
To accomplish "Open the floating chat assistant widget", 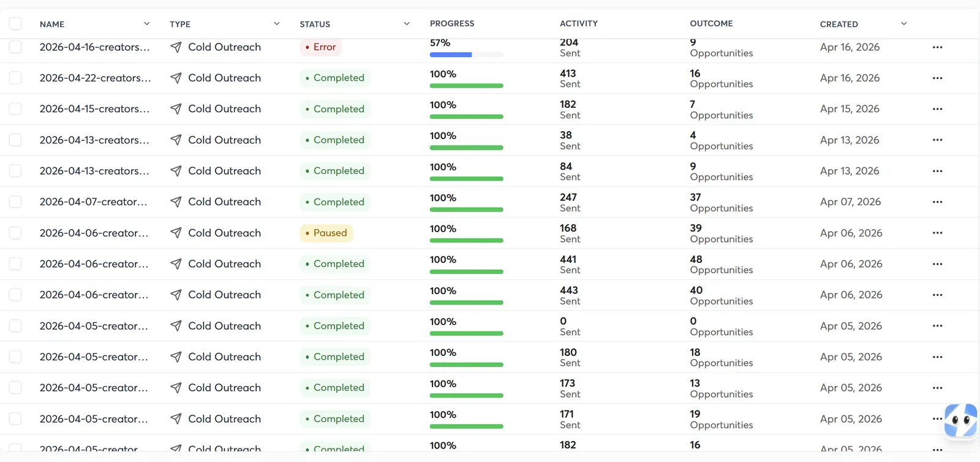I will pyautogui.click(x=960, y=421).
